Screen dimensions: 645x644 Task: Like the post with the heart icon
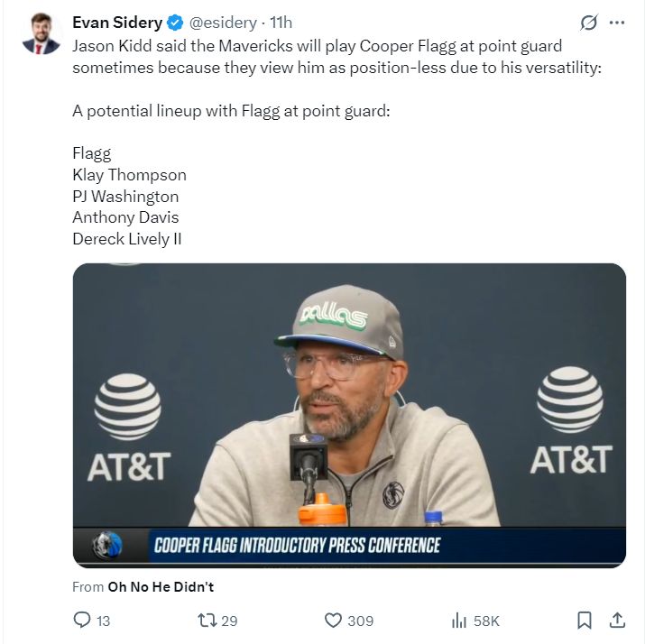pyautogui.click(x=333, y=620)
